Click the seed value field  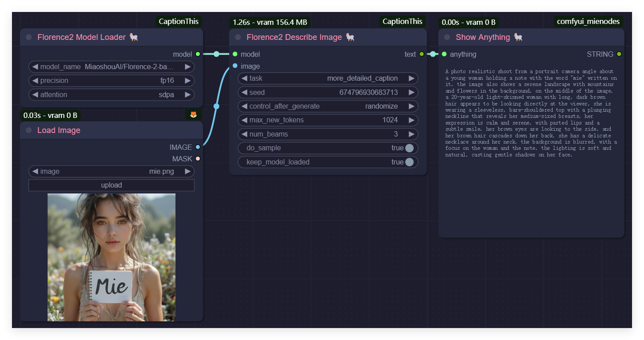[328, 93]
